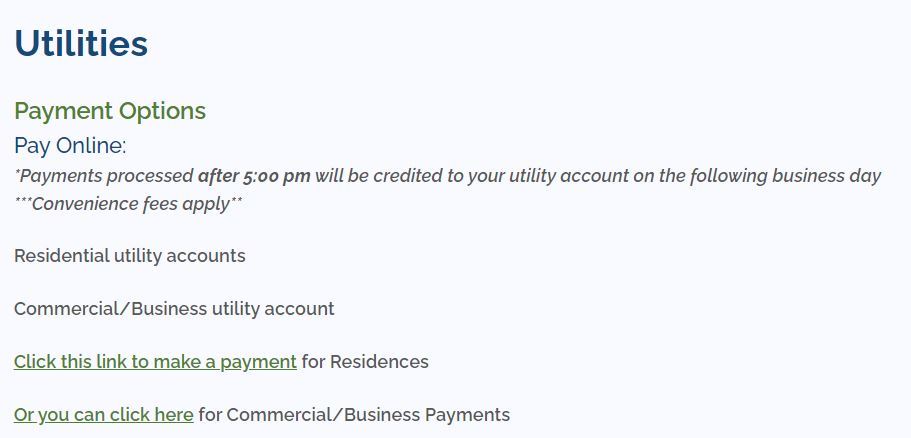The width and height of the screenshot is (911, 438).
Task: Click the bold 'after 5:00 pm' text
Action: tap(254, 176)
